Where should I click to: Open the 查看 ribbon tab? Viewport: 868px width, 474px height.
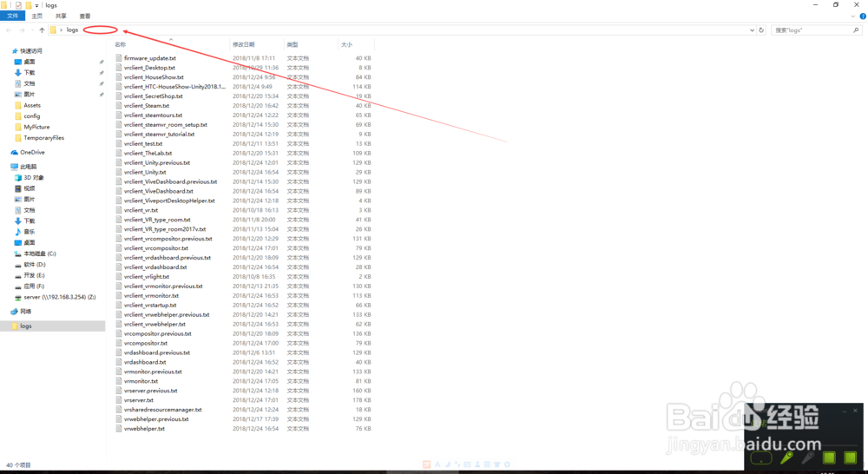[85, 16]
